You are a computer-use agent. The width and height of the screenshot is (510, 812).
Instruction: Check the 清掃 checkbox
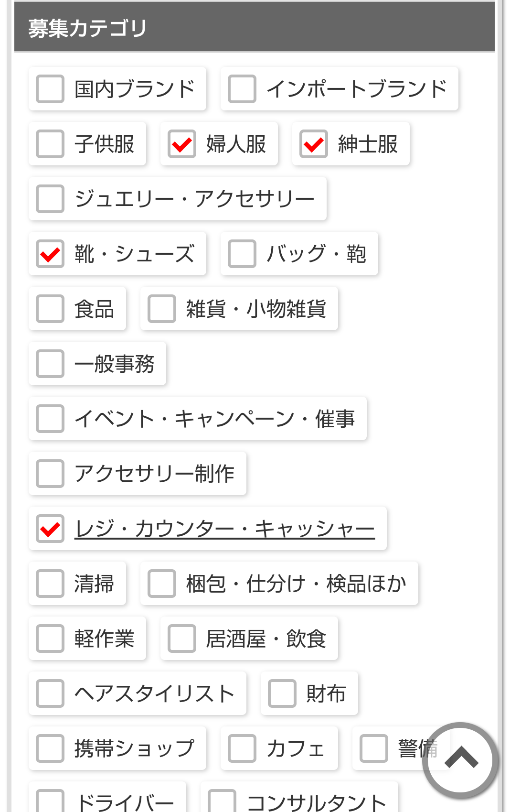point(50,584)
